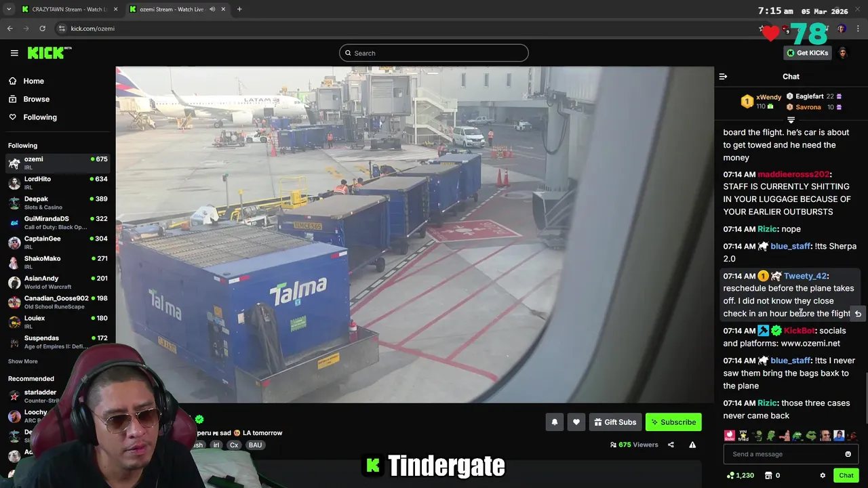The width and height of the screenshot is (868, 488).
Task: Expand Show More in Following list
Action: [23, 361]
